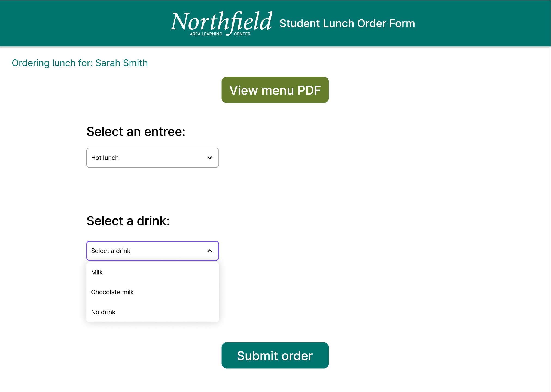Submit the lunch order

click(x=275, y=355)
